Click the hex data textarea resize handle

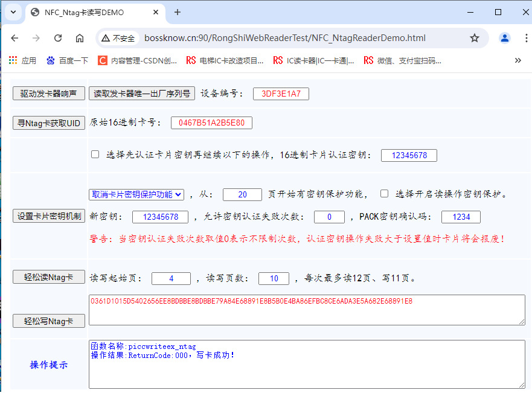tap(522, 322)
